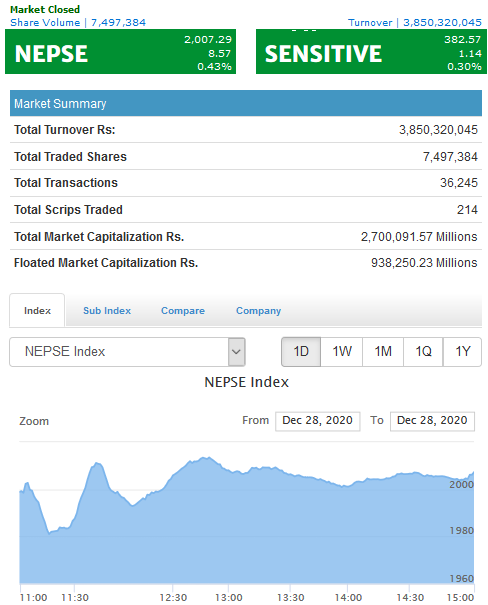Click the Market Summary header
The image size is (488, 605).
pos(246,103)
